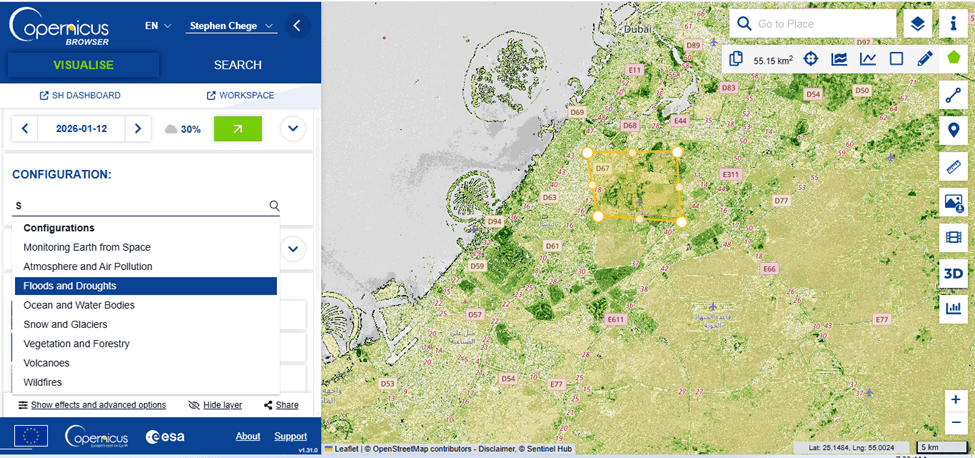Select Floods and Droughts configuration
The height and width of the screenshot is (458, 975).
pyautogui.click(x=146, y=286)
